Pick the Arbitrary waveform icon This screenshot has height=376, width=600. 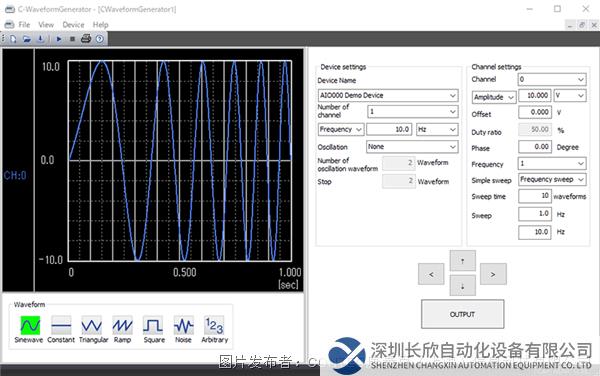[214, 326]
